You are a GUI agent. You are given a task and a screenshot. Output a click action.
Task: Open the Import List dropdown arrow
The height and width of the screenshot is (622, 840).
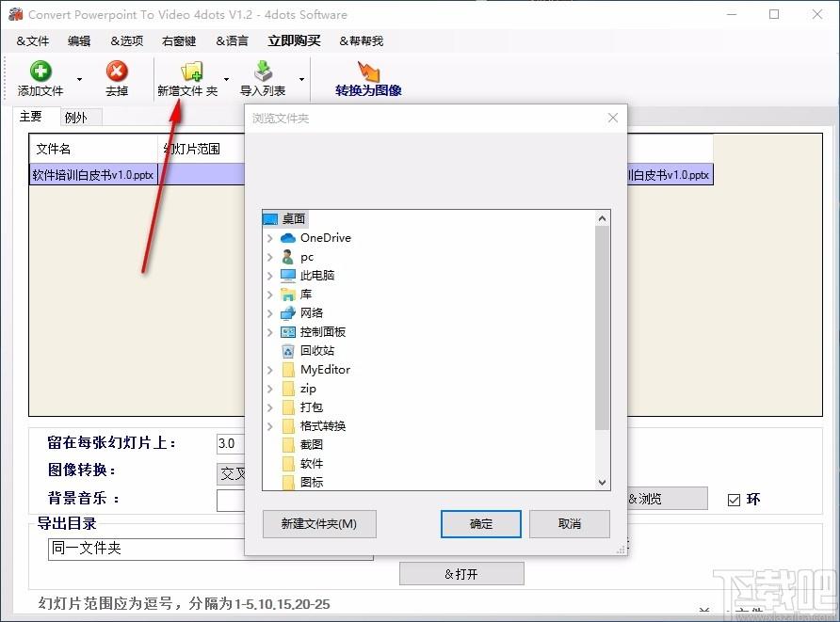point(301,79)
